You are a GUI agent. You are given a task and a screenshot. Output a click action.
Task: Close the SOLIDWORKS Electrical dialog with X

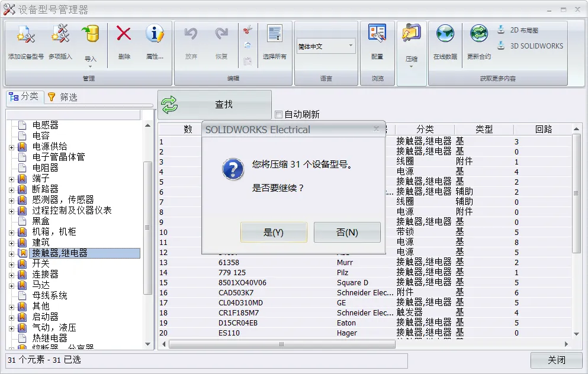(376, 129)
